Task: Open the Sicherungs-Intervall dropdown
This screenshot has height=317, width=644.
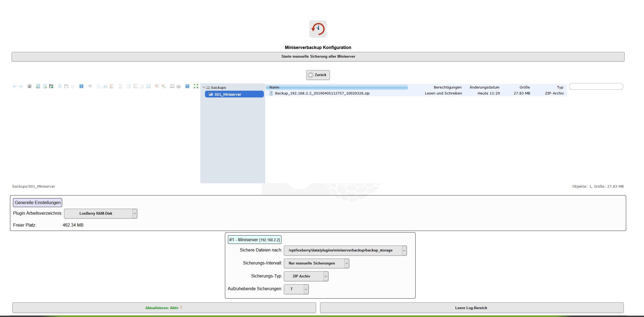Action: pyautogui.click(x=316, y=263)
